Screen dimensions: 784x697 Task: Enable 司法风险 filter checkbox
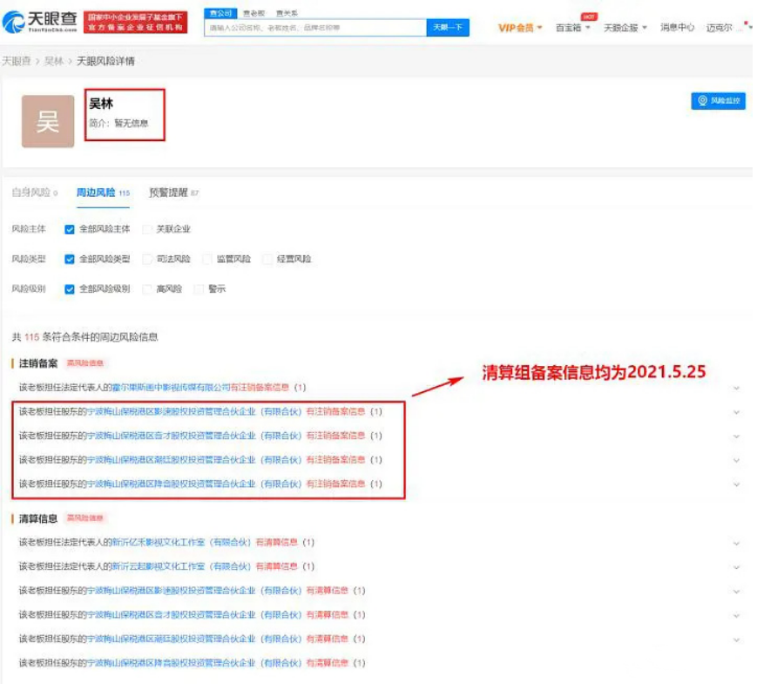147,259
